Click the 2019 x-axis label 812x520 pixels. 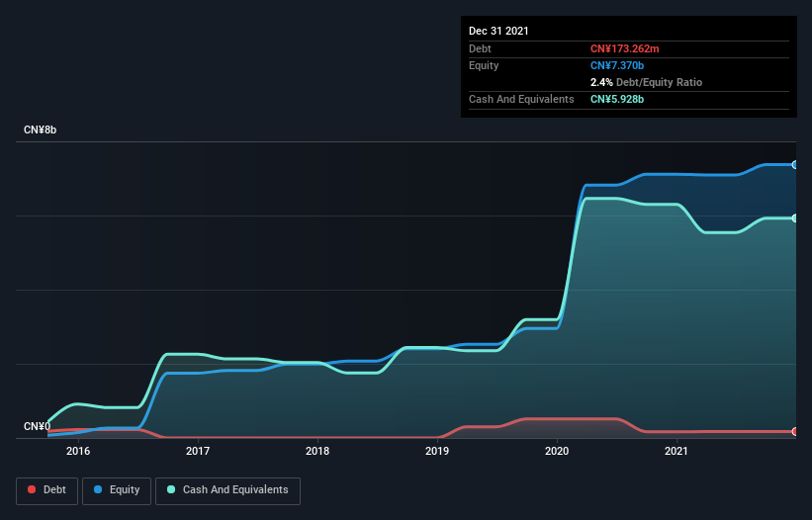[x=437, y=451]
